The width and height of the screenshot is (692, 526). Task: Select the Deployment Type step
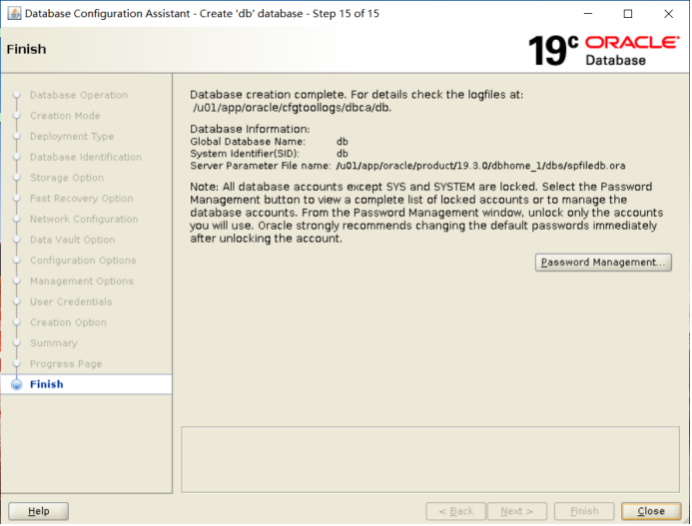tap(71, 136)
